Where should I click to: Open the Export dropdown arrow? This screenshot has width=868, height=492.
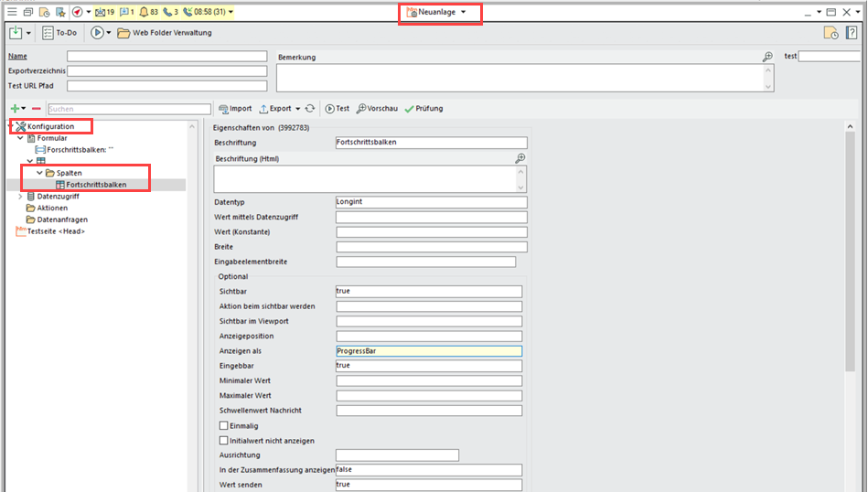click(x=298, y=109)
